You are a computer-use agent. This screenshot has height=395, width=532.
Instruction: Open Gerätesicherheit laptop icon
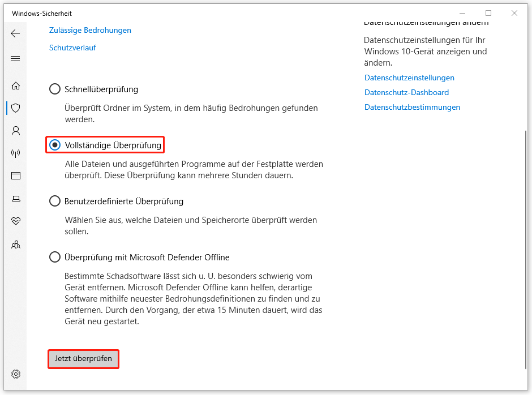[16, 199]
